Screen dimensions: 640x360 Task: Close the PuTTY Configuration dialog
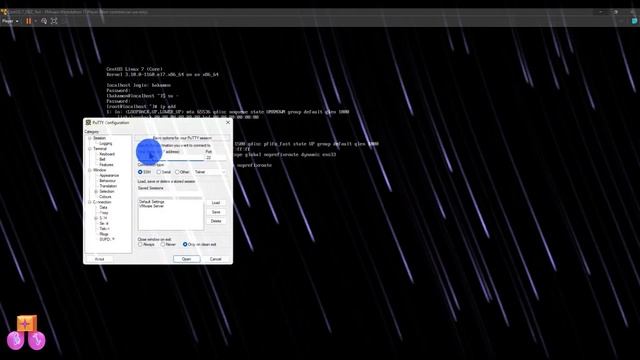click(x=228, y=122)
